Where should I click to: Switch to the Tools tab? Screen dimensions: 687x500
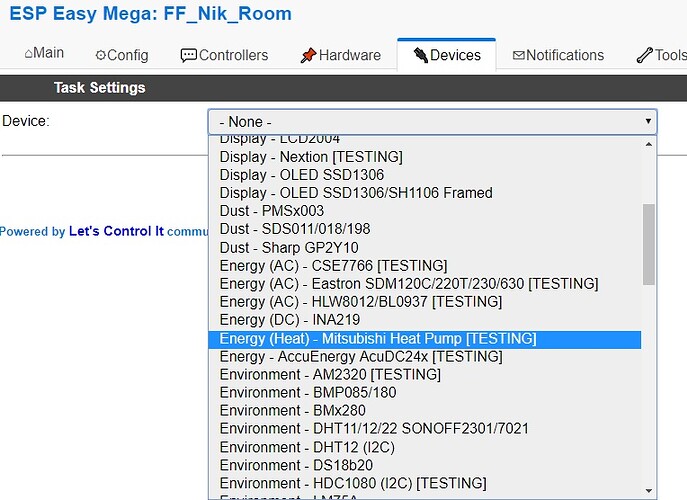click(x=662, y=55)
